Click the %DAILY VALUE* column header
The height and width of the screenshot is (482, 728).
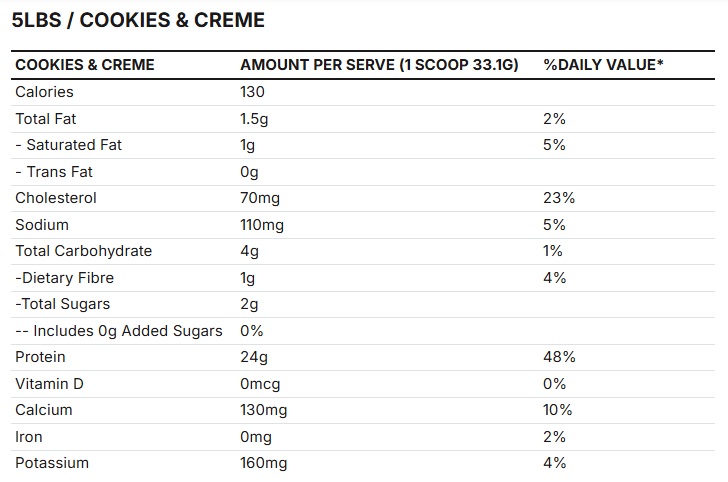coord(603,65)
